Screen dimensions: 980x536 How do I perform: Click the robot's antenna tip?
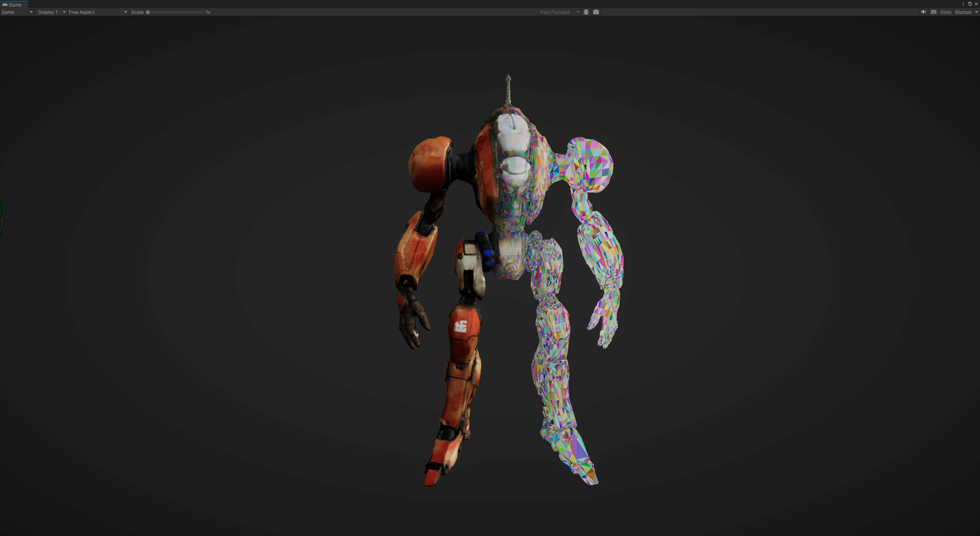point(508,78)
